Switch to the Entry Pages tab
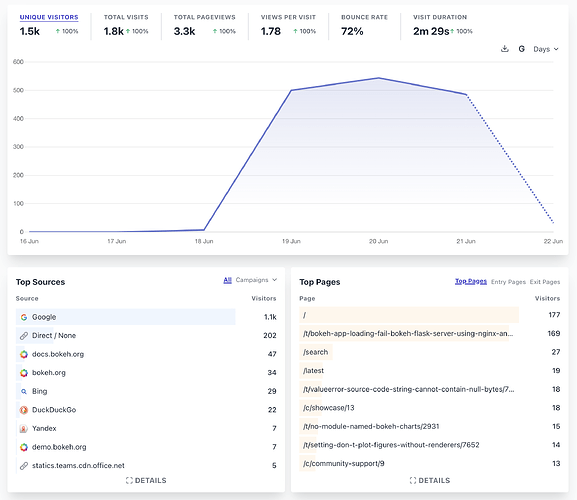The height and width of the screenshot is (500, 577). 508,282
